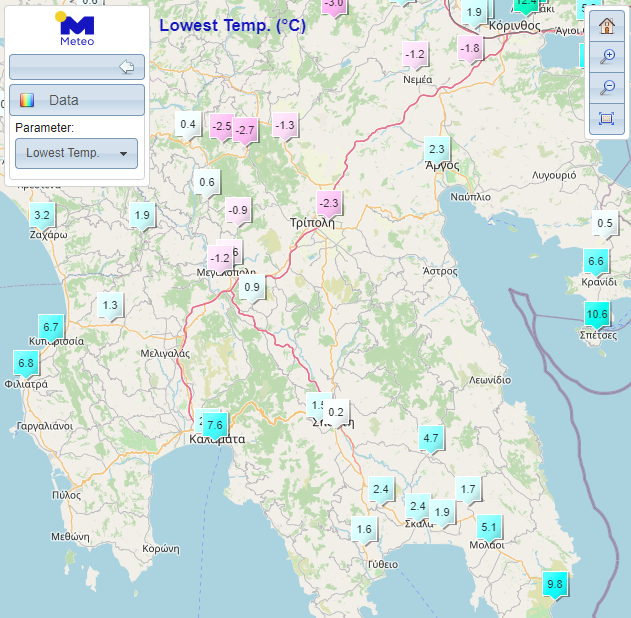
Task: Click the 1.3 station marker
Action: (x=110, y=307)
